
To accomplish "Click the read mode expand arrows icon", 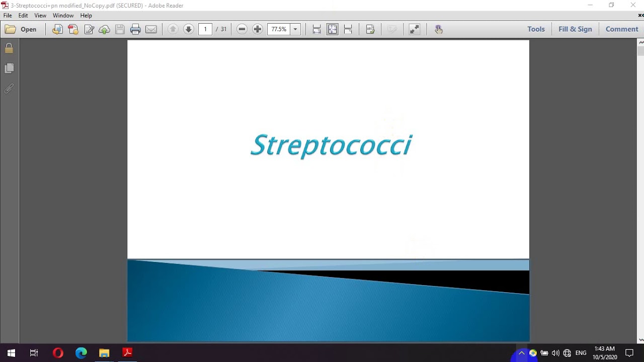I will 414,29.
